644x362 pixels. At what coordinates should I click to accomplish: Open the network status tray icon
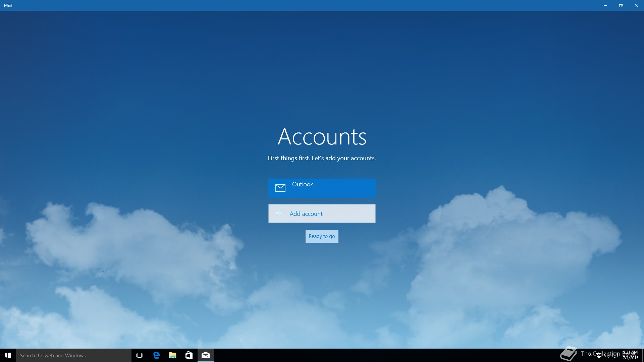pos(598,355)
